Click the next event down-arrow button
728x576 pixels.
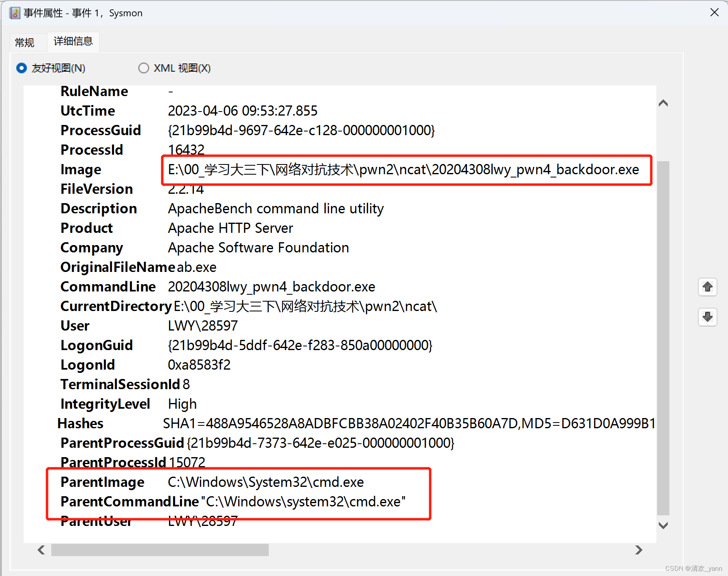(708, 317)
